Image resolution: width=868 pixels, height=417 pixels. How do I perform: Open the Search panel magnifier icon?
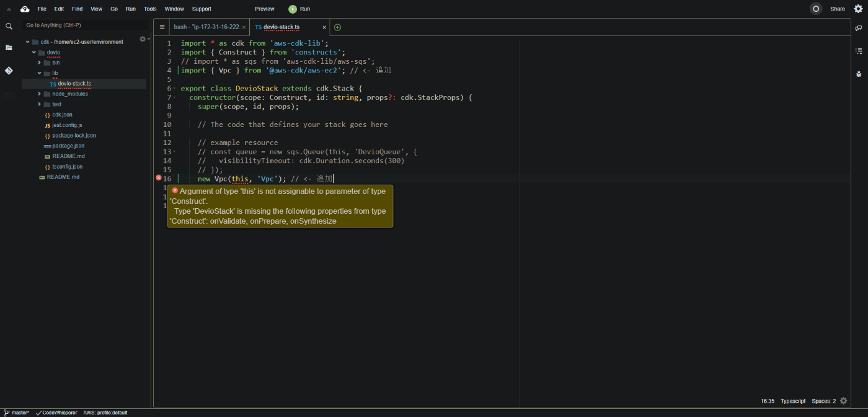point(9,27)
